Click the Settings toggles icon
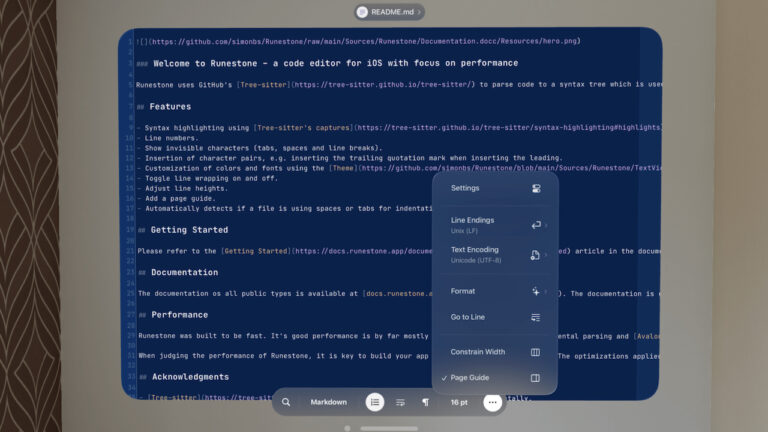Viewport: 768px width, 432px height. (536, 188)
